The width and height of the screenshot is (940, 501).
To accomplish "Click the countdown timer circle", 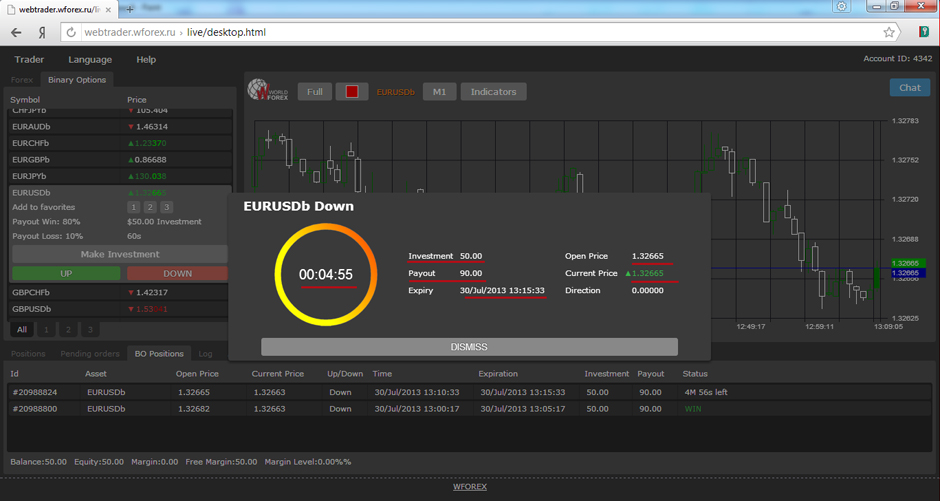I will click(x=326, y=274).
